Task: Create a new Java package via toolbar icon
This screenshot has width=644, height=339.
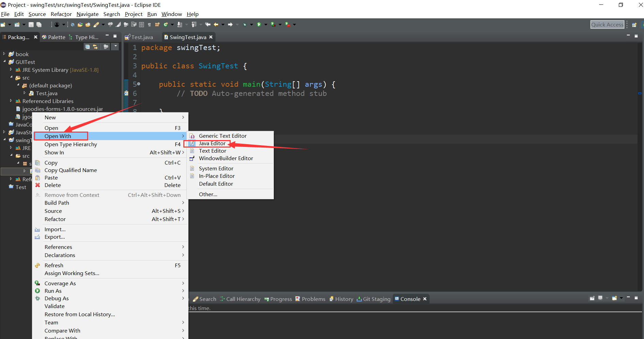Action: click(x=158, y=24)
